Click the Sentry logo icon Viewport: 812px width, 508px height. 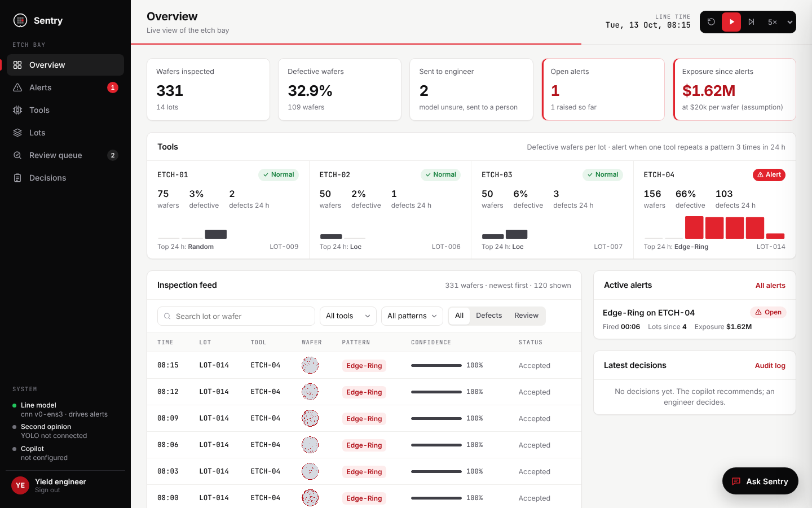20,20
